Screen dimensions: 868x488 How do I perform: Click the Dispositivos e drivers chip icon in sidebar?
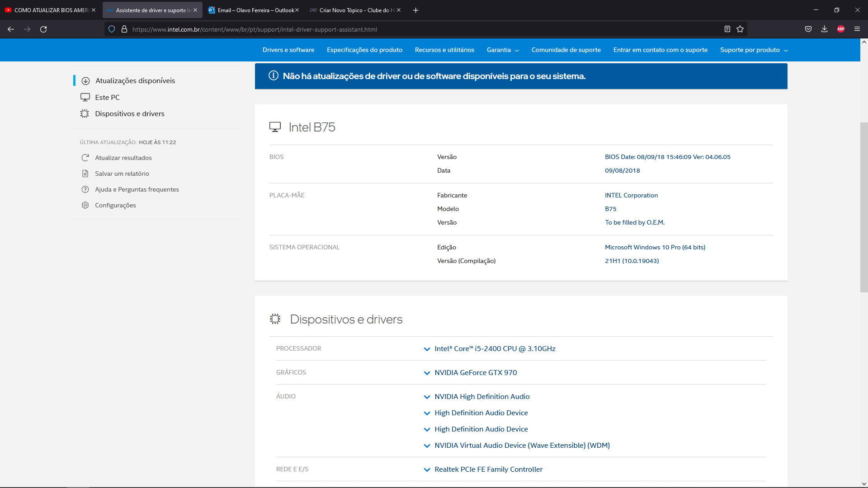click(85, 114)
